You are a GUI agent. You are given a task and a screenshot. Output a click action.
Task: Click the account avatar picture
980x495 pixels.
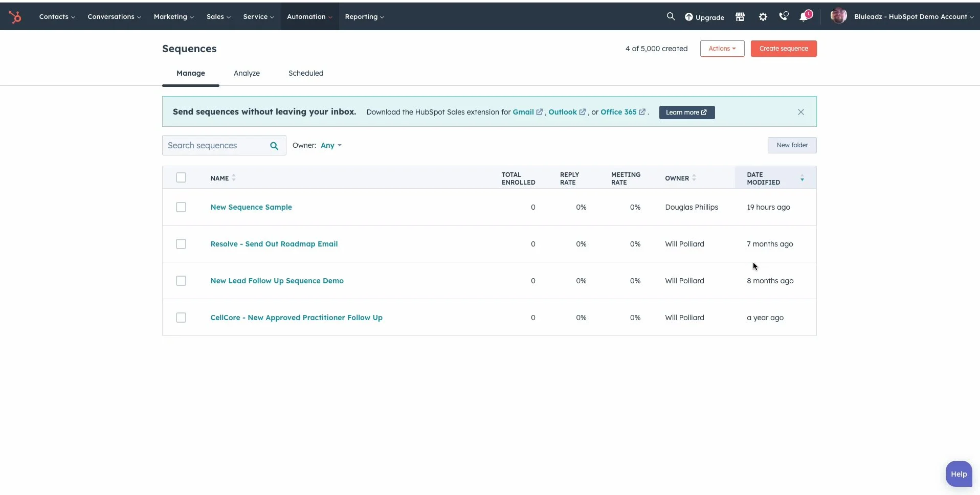click(838, 16)
